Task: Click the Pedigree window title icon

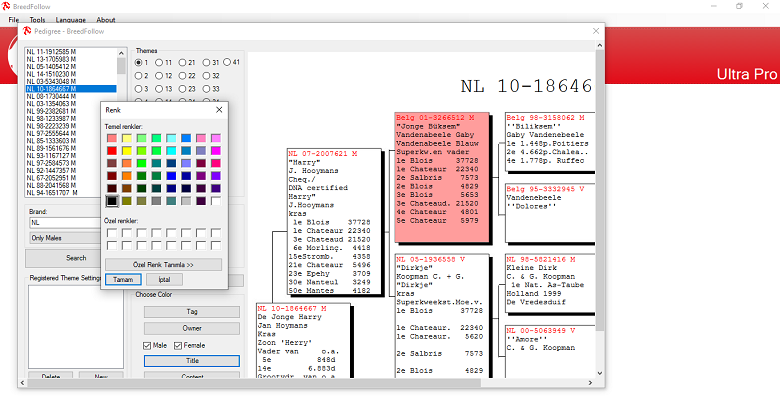Action: click(27, 32)
